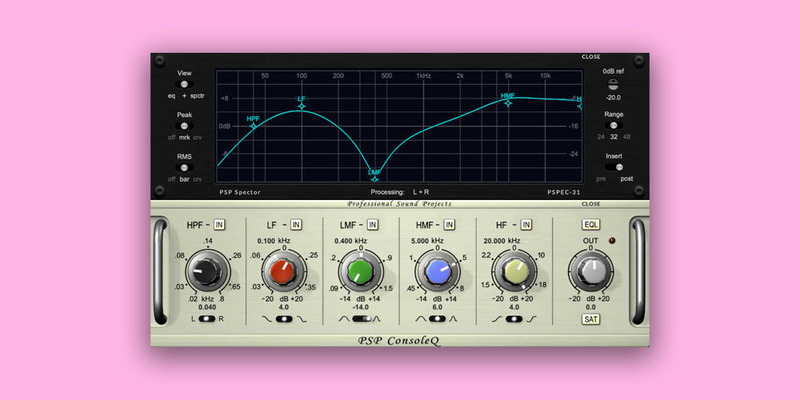Click the Processing L + R mode label
The height and width of the screenshot is (400, 800).
412,190
